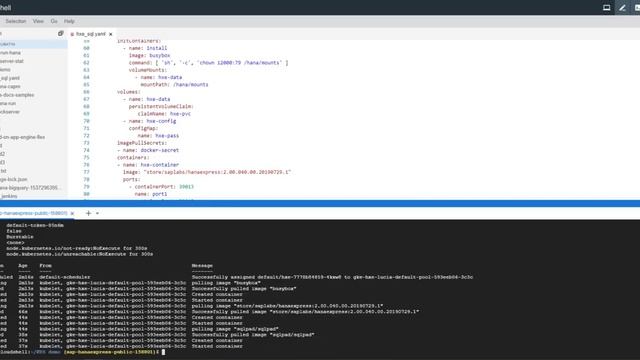Toggle the pencil code editor icon
640x360 pixels.
click(x=622, y=8)
